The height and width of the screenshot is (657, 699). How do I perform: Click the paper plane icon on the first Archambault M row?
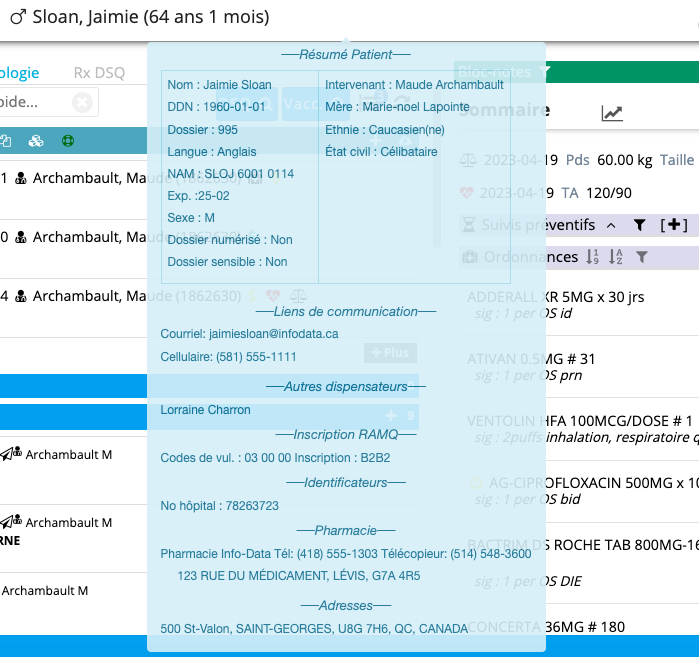[7, 454]
